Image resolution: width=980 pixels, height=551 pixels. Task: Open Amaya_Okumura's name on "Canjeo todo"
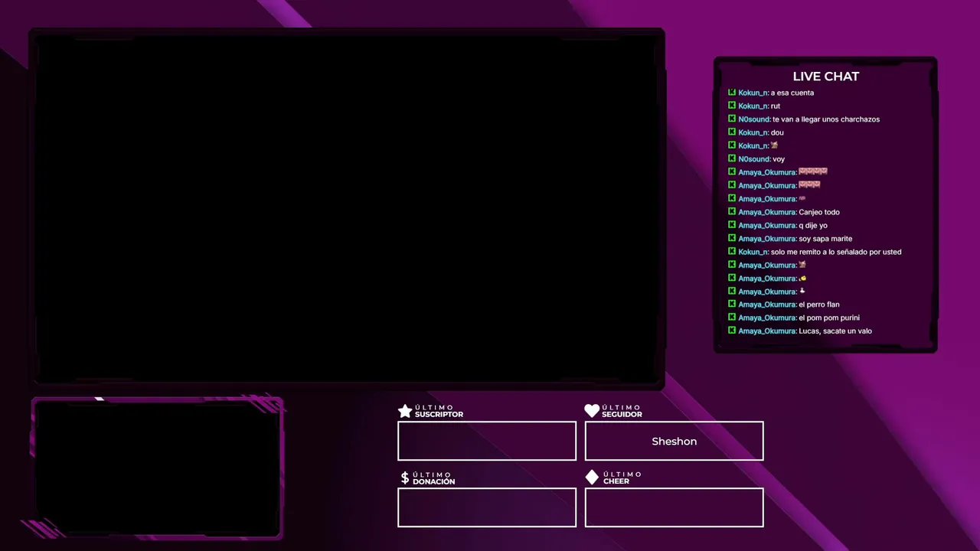767,212
